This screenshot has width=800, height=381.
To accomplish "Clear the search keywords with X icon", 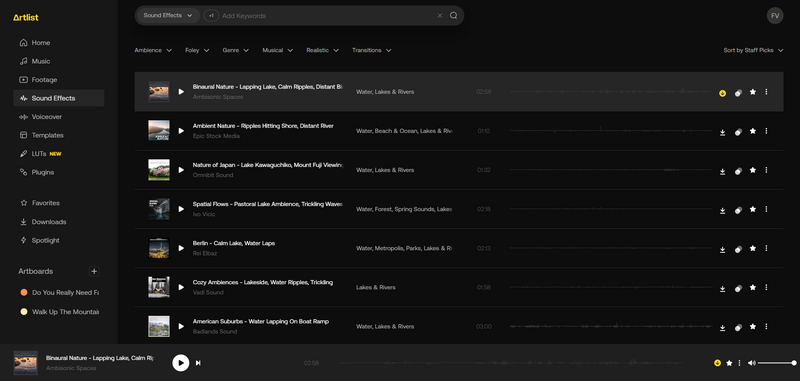I will coord(440,16).
